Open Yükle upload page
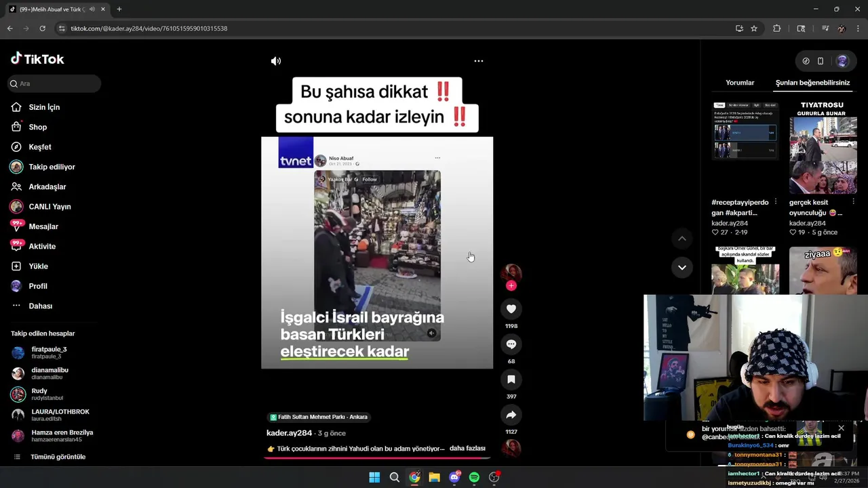 point(39,266)
